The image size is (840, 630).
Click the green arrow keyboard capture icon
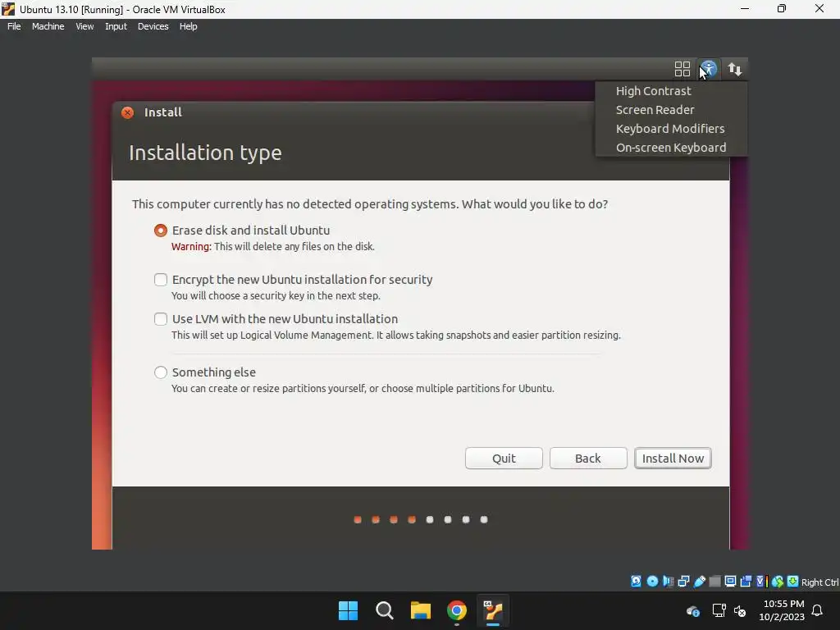coord(792,582)
